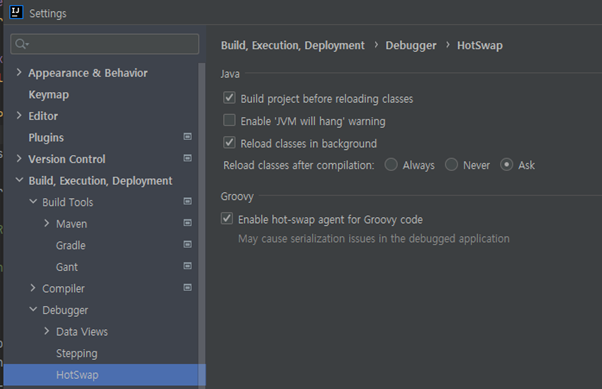Click the project-level icon beside Gradle
602x389 pixels.
tap(187, 244)
